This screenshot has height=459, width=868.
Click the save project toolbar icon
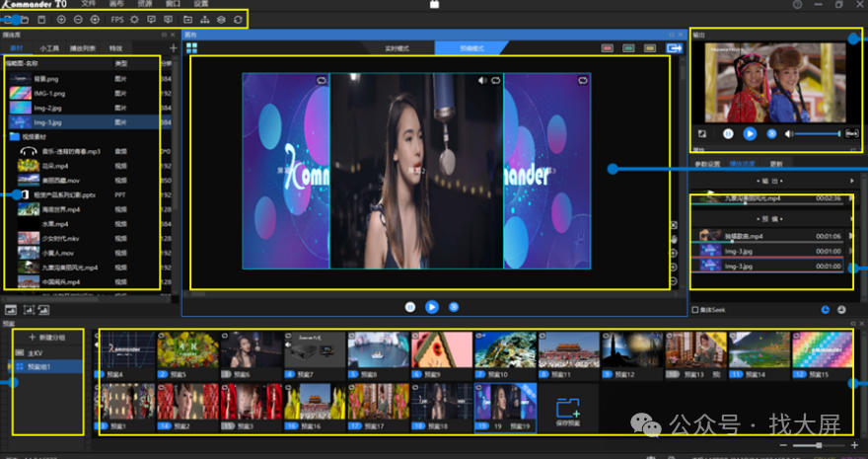pyautogui.click(x=41, y=20)
